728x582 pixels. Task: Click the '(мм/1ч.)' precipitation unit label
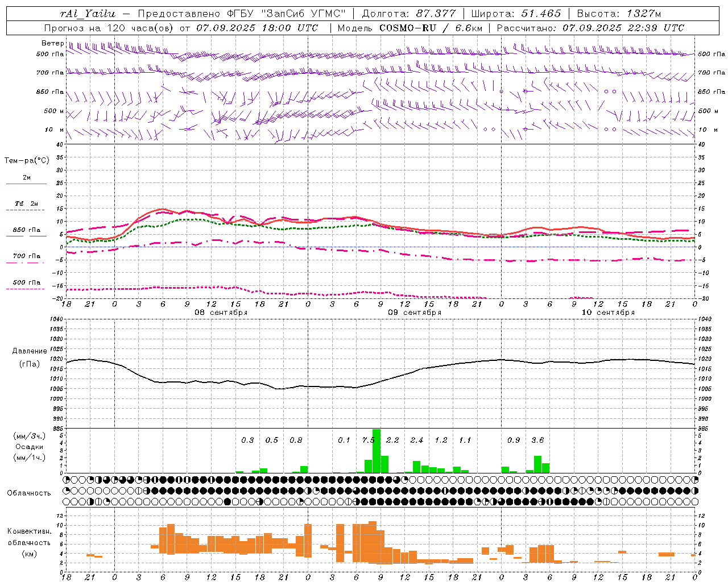[x=30, y=458]
